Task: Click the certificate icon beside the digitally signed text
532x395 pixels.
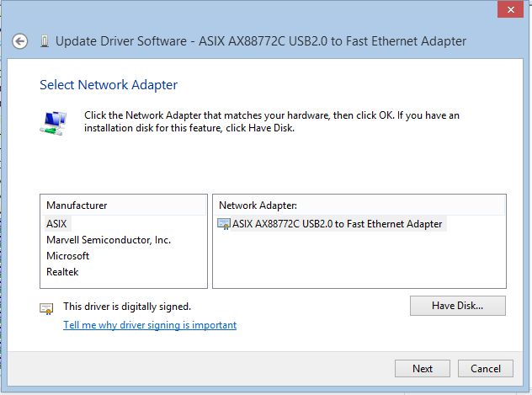Action: point(46,308)
